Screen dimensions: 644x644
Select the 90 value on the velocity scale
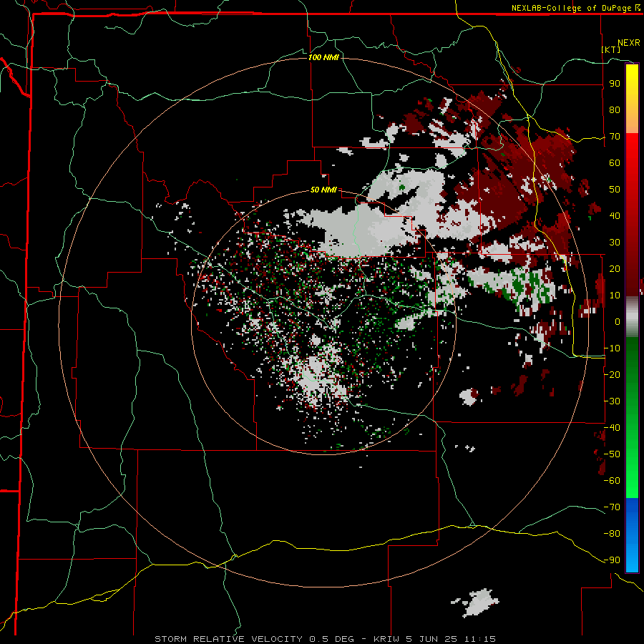pos(615,84)
